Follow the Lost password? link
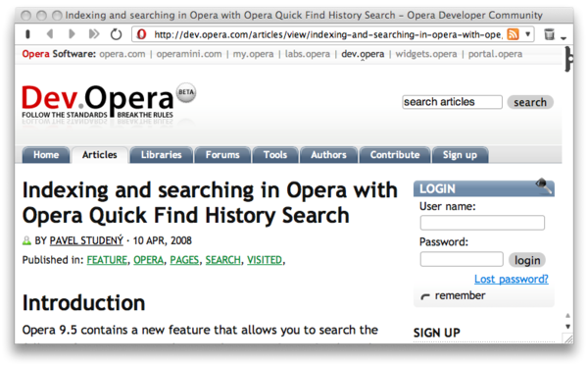 [x=512, y=279]
